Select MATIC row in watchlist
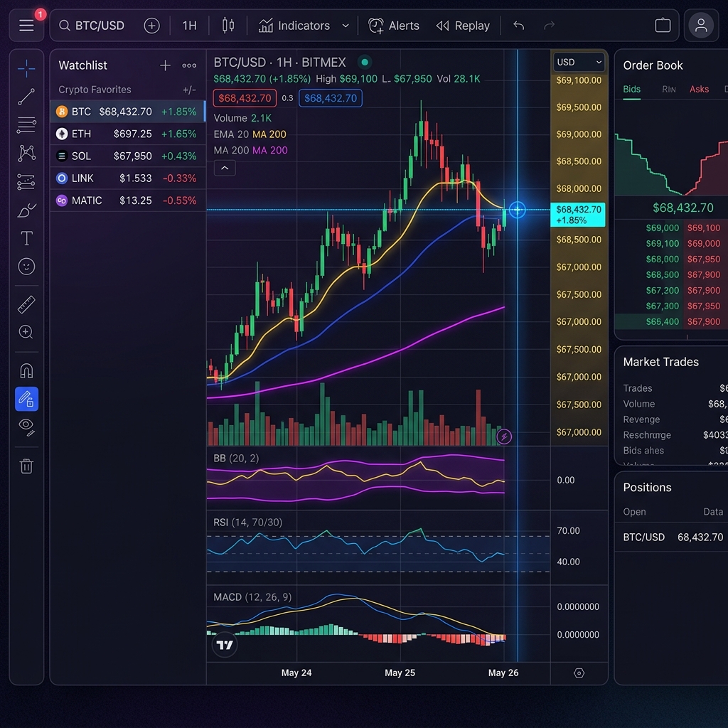Viewport: 728px width, 728px height. click(128, 200)
